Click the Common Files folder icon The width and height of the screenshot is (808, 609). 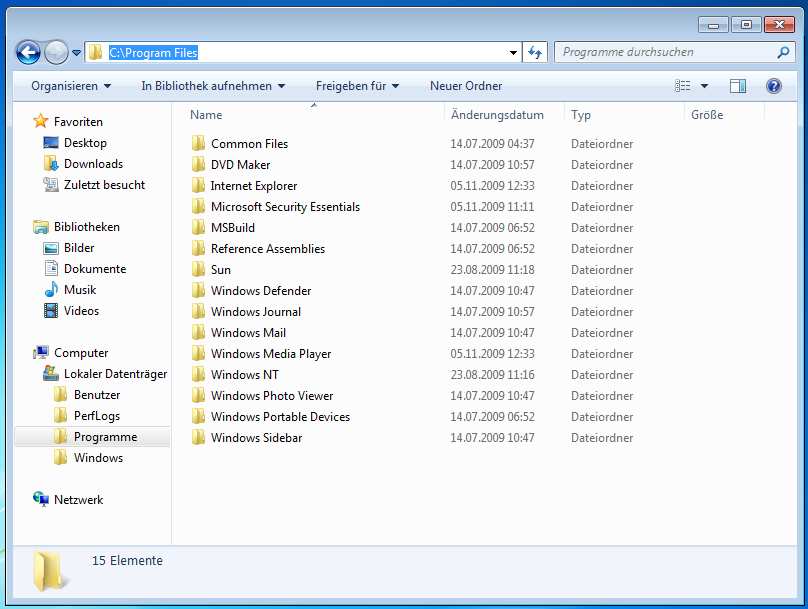198,143
